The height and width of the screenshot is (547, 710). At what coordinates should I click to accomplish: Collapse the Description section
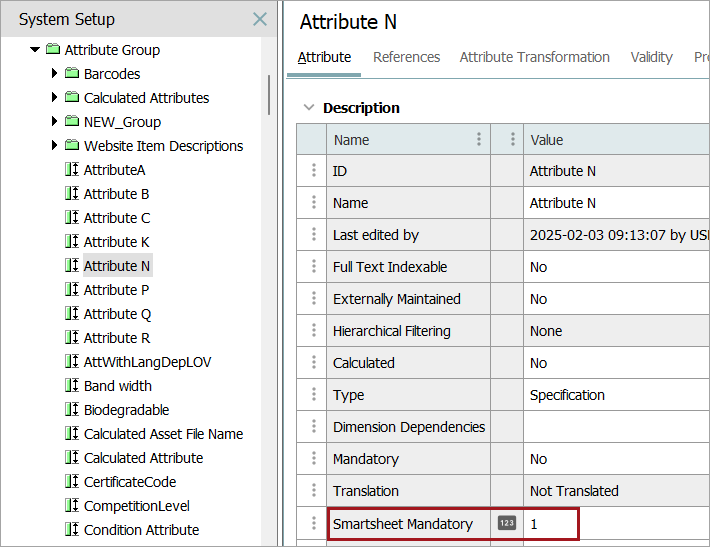click(x=309, y=108)
